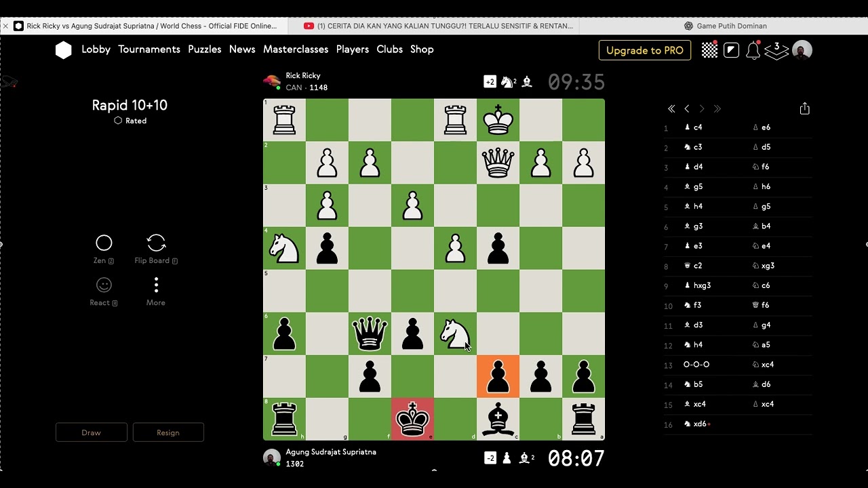Open the News menu item

tap(242, 49)
